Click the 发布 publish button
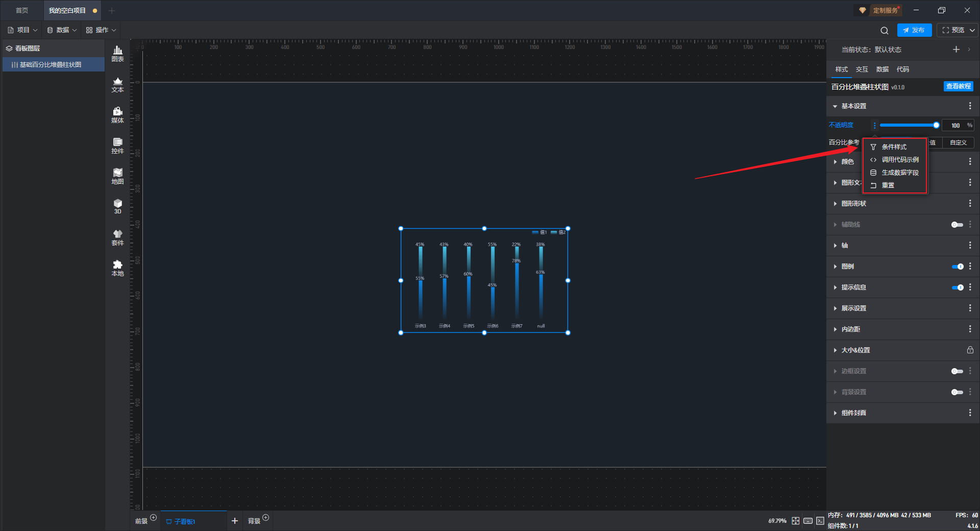Viewport: 980px width, 531px height. (x=914, y=30)
